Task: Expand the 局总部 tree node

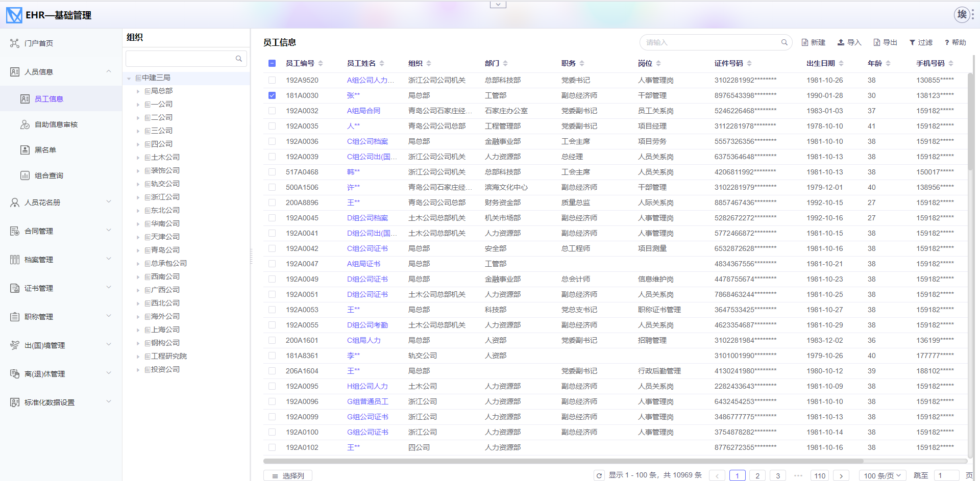Action: 138,91
